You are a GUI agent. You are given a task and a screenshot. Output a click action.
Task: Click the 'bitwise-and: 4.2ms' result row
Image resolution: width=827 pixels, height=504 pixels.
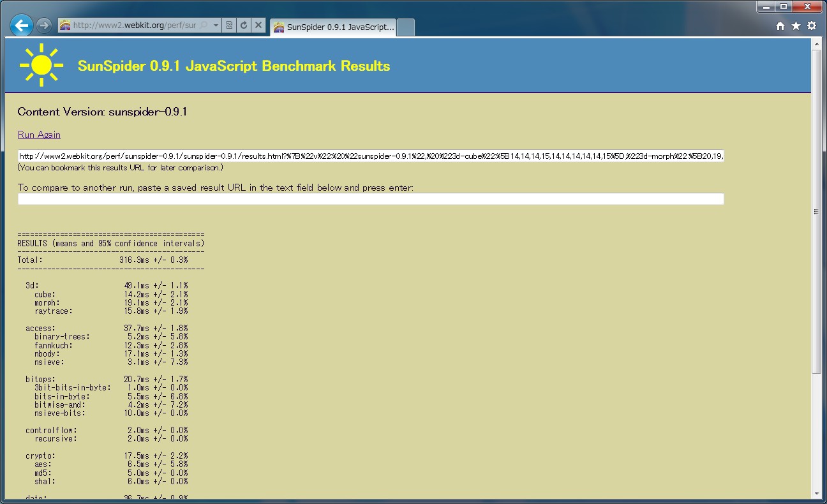pos(111,404)
